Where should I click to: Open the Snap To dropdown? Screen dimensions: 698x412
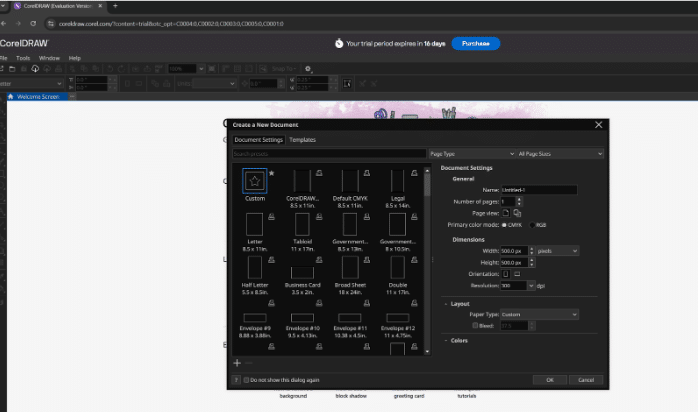pos(284,69)
